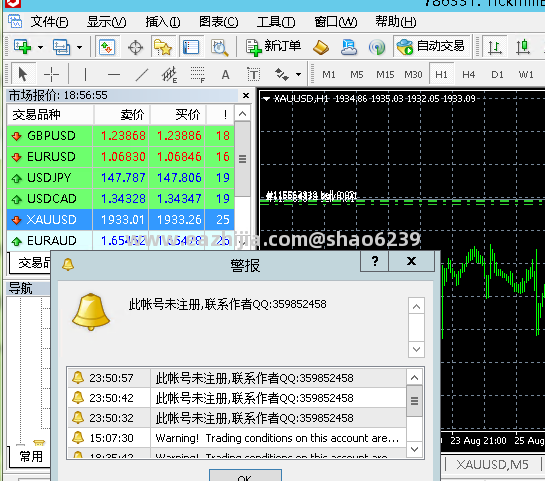Screen dimensions: 545x481
Task: Open the 图表(C) menu
Action: click(x=219, y=22)
